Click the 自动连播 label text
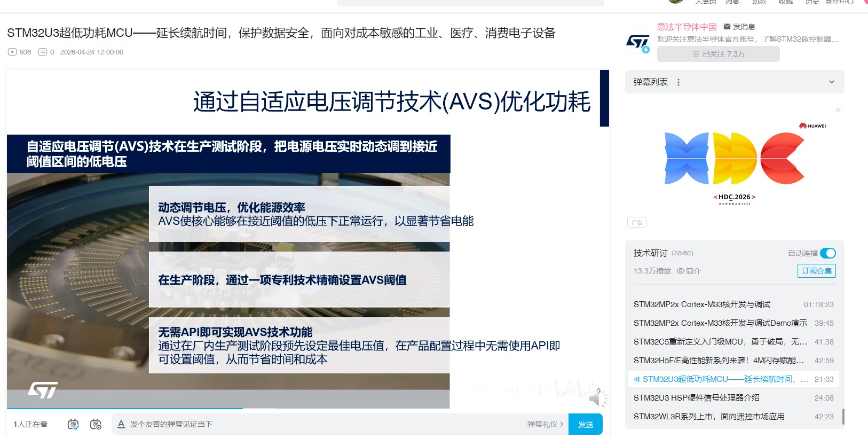Screen dimensions: 868x438 pyautogui.click(x=803, y=253)
